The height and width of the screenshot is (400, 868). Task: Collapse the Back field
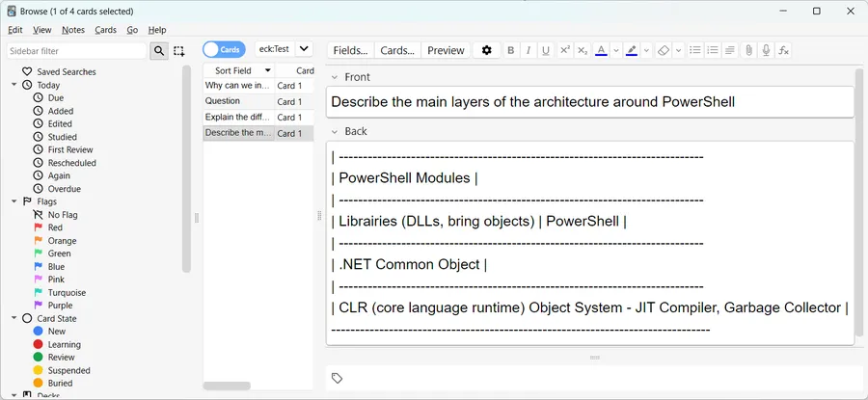(335, 132)
